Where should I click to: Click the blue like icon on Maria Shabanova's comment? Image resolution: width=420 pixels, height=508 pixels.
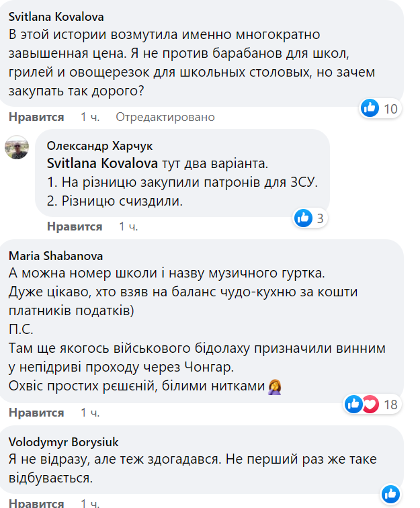pos(353,404)
